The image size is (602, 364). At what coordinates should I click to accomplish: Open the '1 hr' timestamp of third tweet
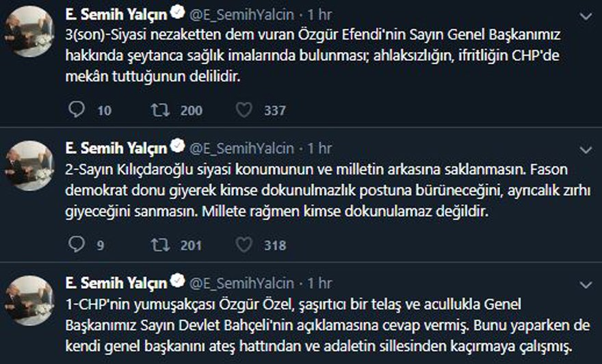click(319, 283)
